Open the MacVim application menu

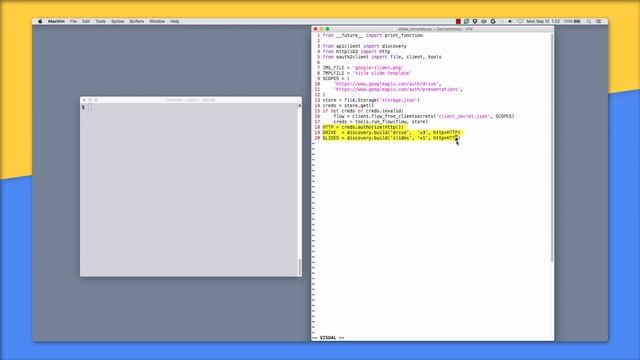pyautogui.click(x=56, y=21)
